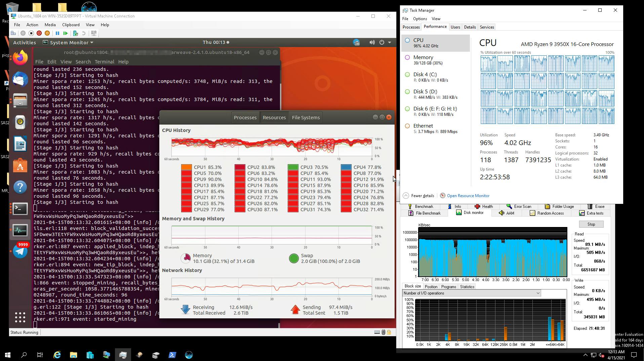Open Task Manager Options menu
The height and width of the screenshot is (361, 644).
(420, 19)
